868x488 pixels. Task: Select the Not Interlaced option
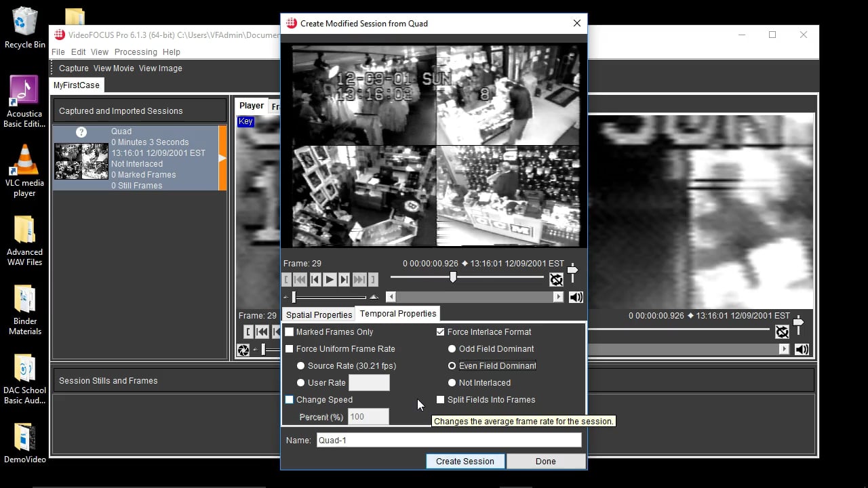click(452, 383)
